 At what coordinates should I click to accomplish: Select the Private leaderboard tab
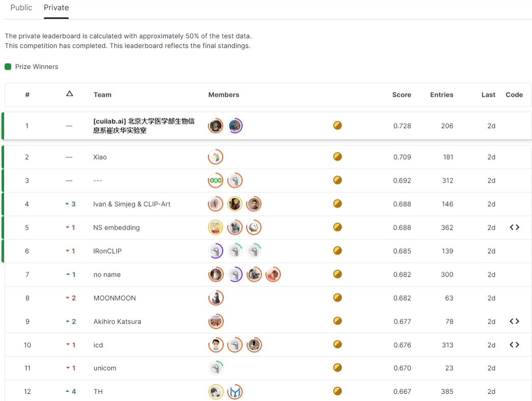(56, 8)
